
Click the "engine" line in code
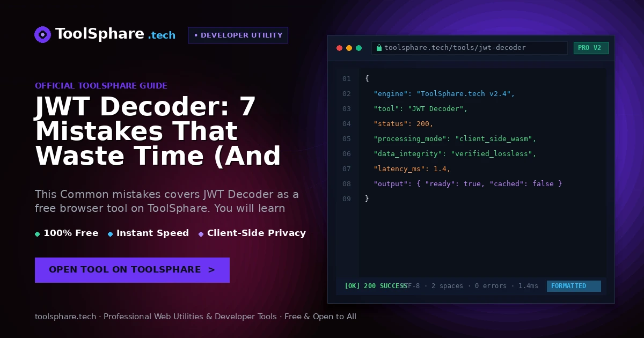coord(444,93)
